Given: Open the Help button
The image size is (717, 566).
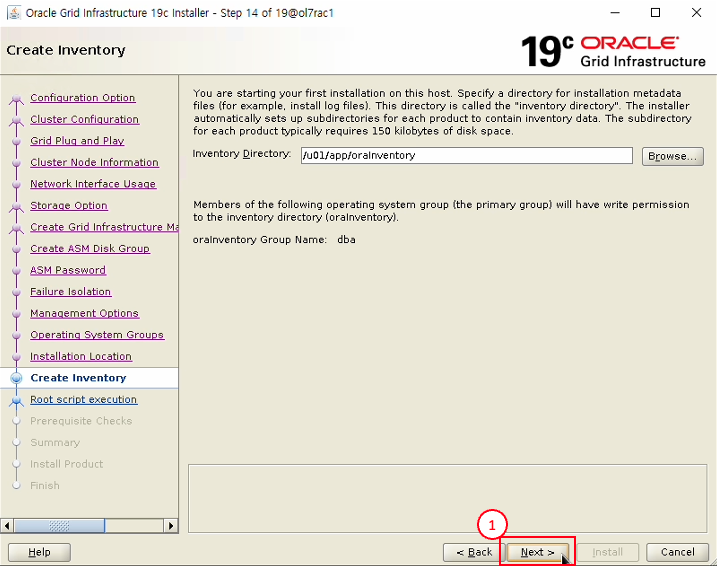Looking at the screenshot, I should 39,552.
